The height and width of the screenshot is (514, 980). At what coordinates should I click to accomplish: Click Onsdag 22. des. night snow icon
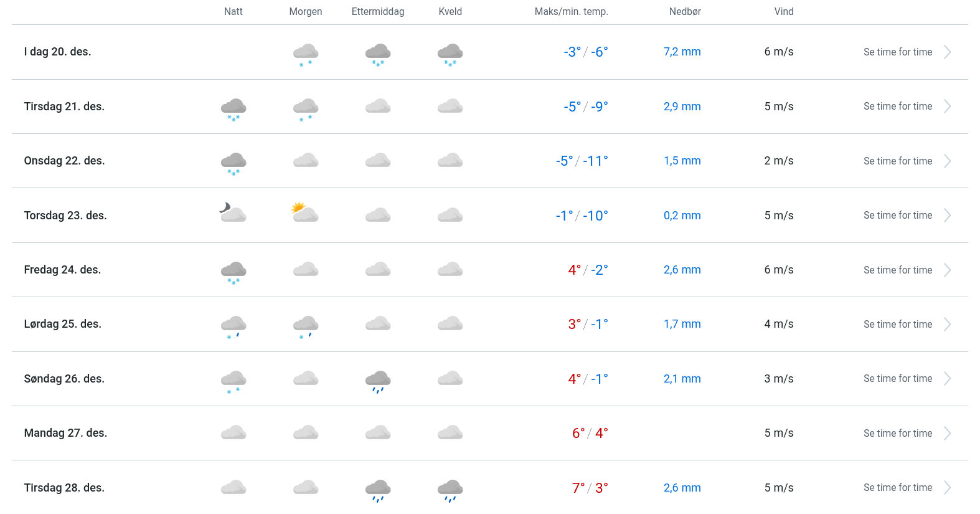click(x=233, y=163)
